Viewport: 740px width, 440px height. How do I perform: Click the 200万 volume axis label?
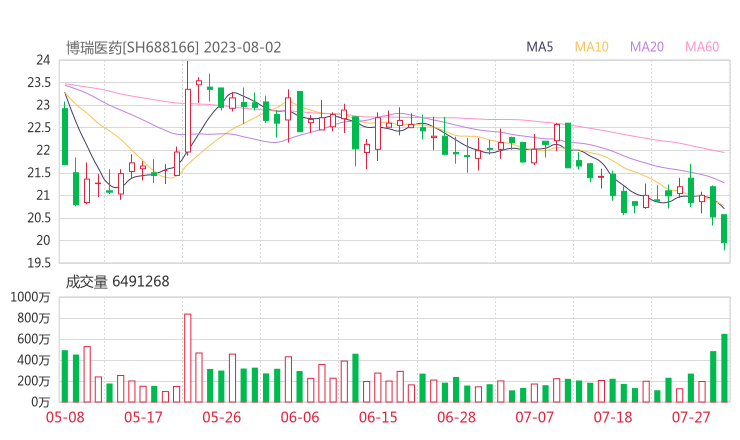pyautogui.click(x=34, y=381)
